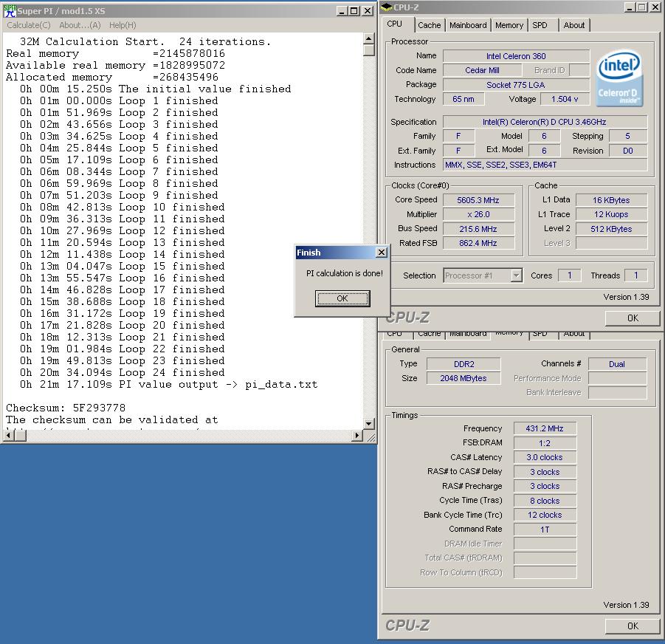This screenshot has height=644, width=665.
Task: Click the Threads value field
Action: [635, 275]
